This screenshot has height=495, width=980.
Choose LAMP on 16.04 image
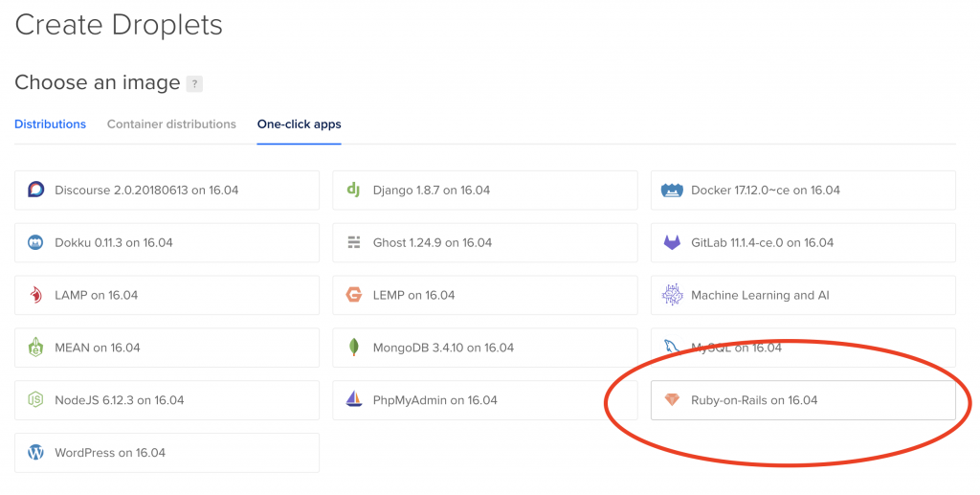click(x=167, y=295)
